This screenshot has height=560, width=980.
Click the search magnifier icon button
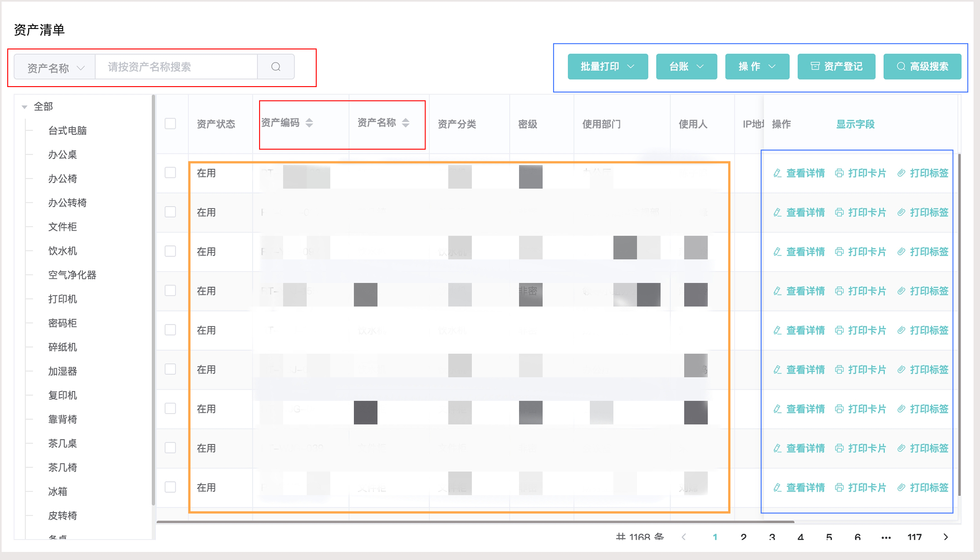276,67
